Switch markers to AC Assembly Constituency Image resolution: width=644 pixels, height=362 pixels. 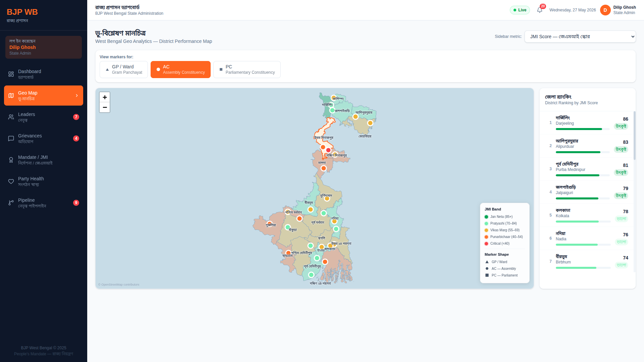tap(180, 69)
